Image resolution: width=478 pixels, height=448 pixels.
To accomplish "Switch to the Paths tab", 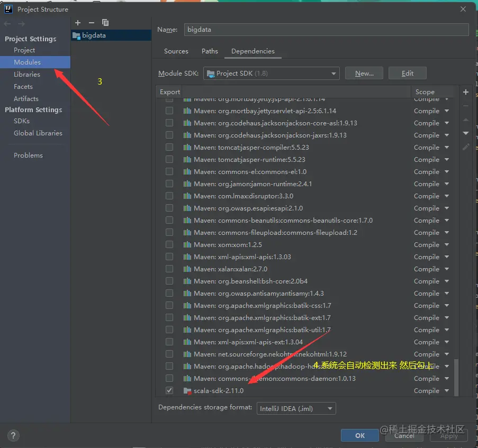I will coord(210,51).
